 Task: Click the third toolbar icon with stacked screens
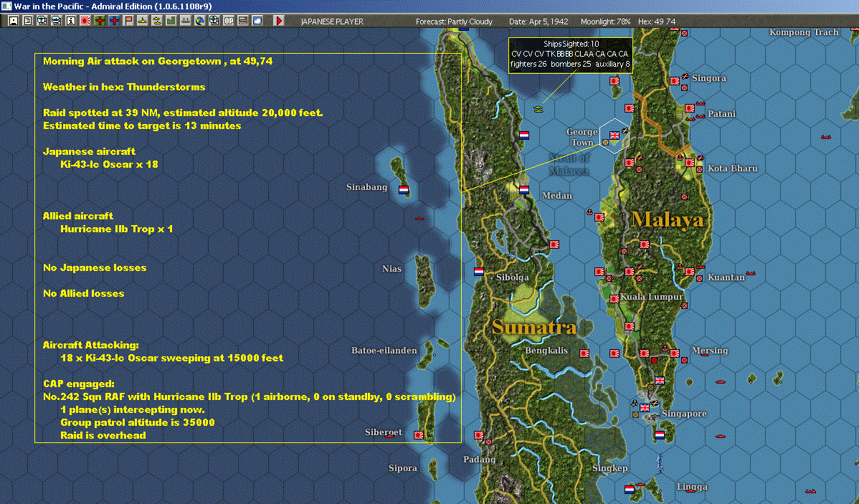coord(42,21)
